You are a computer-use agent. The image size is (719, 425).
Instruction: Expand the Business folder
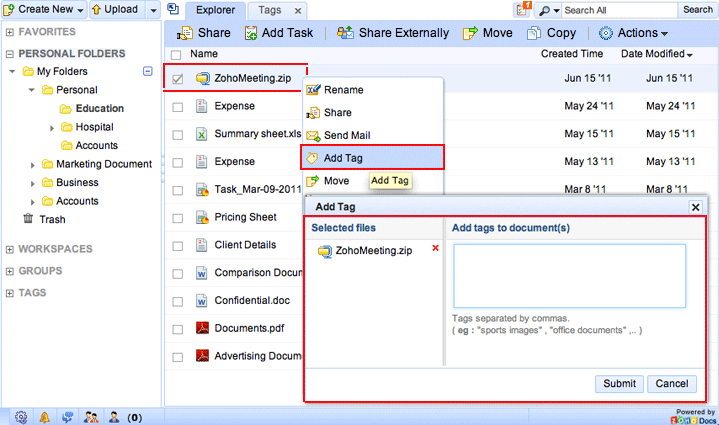[x=33, y=183]
